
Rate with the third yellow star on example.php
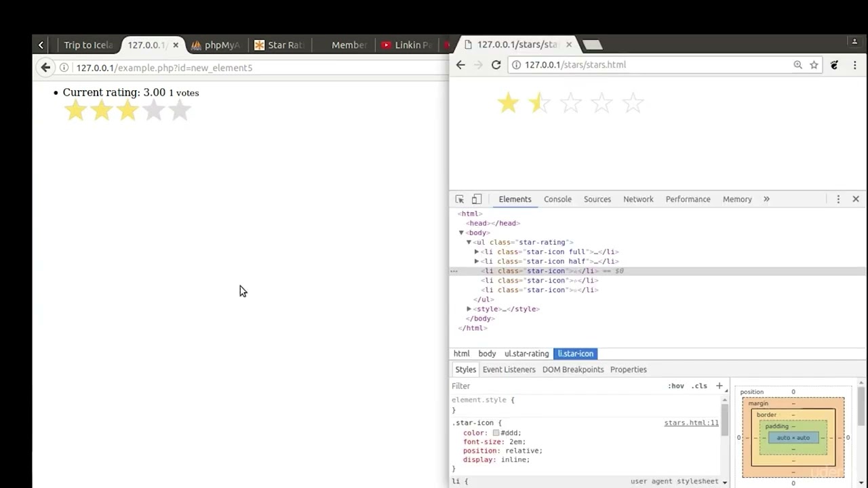click(127, 110)
